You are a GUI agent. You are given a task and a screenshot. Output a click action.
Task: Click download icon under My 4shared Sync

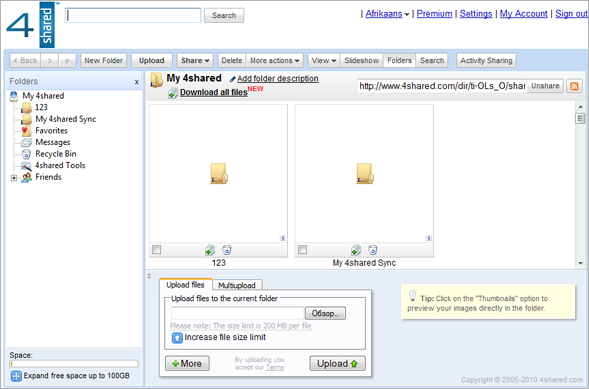[x=356, y=250]
